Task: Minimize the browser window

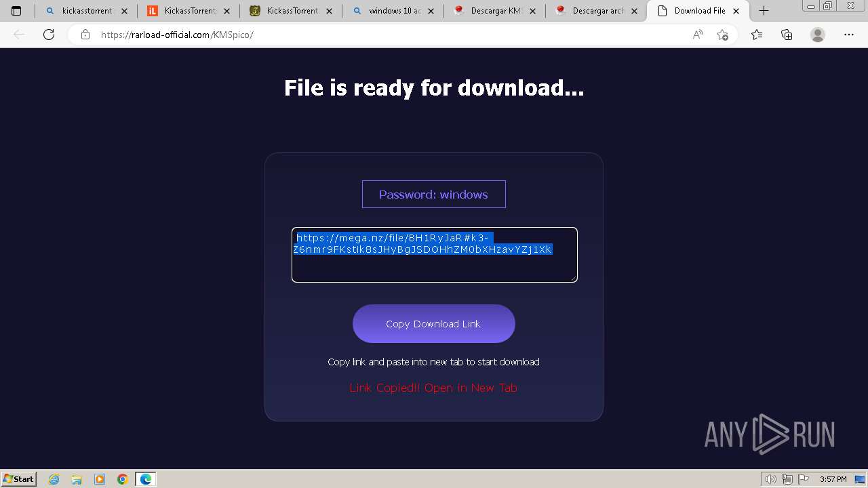Action: [x=811, y=6]
